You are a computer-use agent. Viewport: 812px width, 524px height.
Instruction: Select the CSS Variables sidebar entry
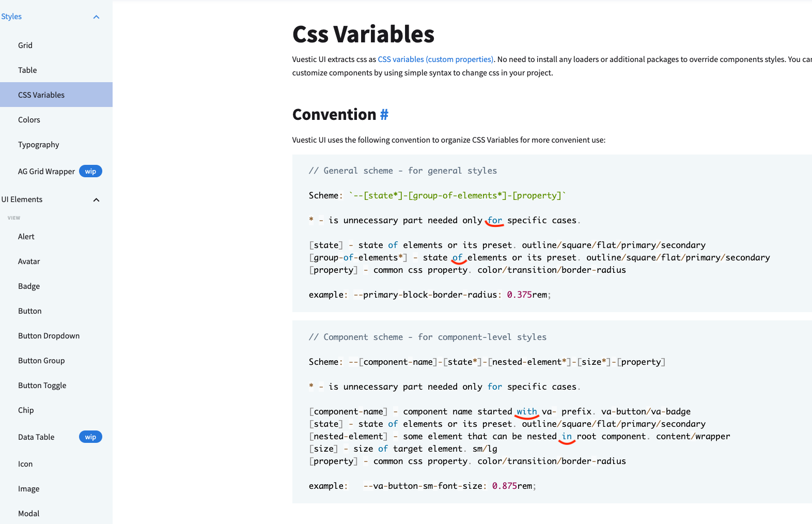click(x=41, y=95)
